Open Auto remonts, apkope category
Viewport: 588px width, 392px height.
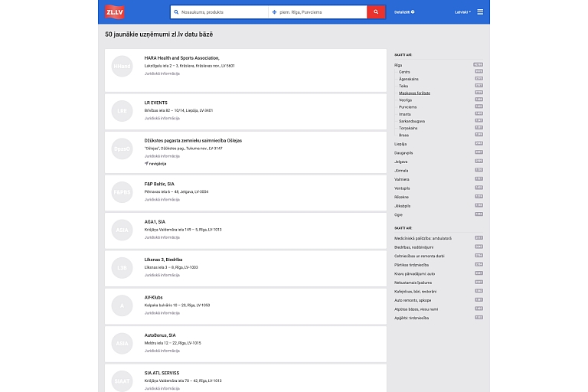[x=413, y=300]
